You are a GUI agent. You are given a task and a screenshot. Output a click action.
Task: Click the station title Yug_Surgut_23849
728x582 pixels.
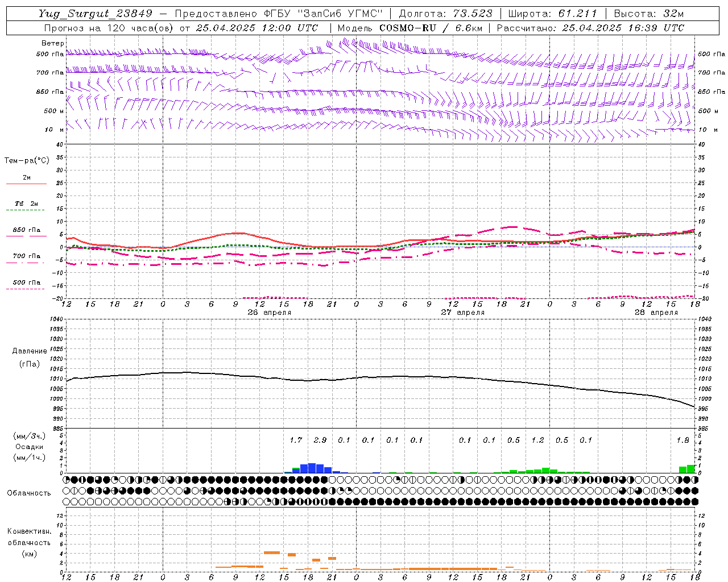tap(96, 14)
